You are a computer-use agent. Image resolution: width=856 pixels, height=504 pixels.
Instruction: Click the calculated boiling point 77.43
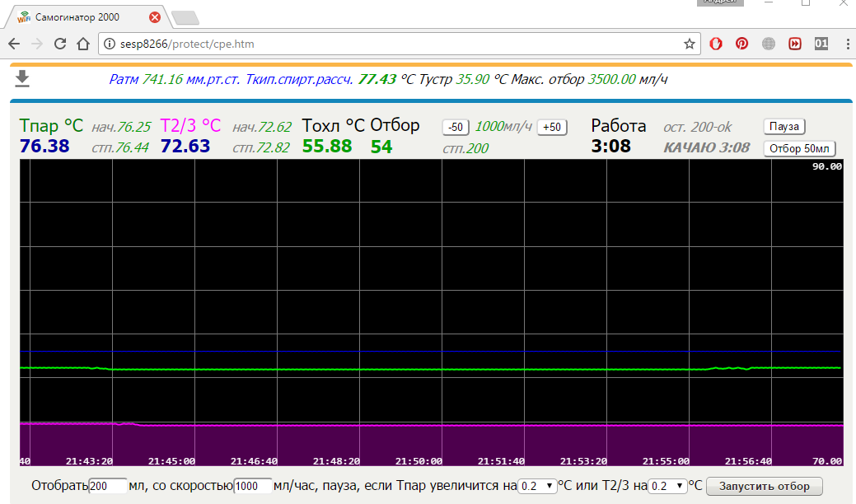[x=377, y=80]
